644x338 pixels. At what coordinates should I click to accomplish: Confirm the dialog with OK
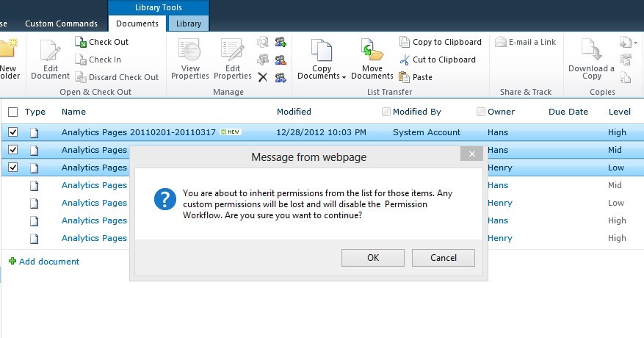point(373,258)
